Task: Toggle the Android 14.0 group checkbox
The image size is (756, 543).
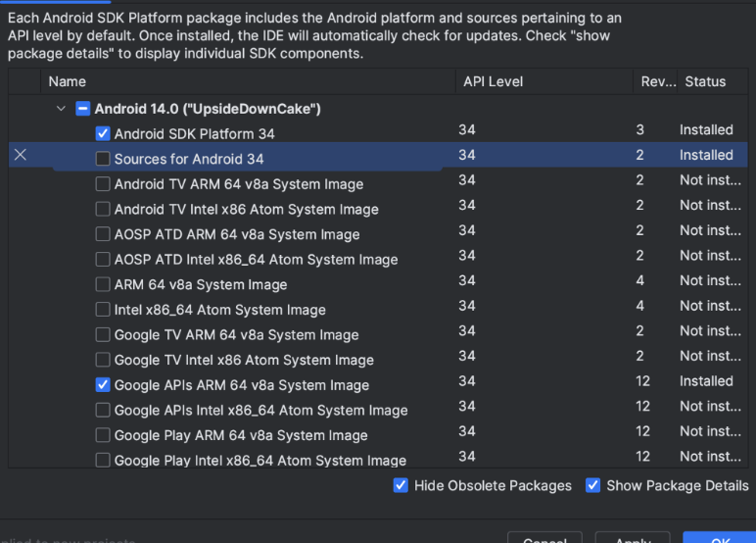Action: click(x=83, y=109)
